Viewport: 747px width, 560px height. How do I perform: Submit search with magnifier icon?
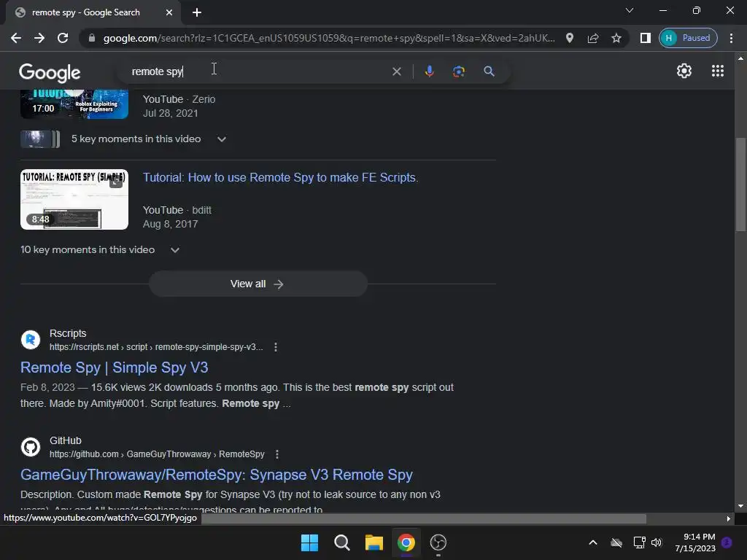489,71
